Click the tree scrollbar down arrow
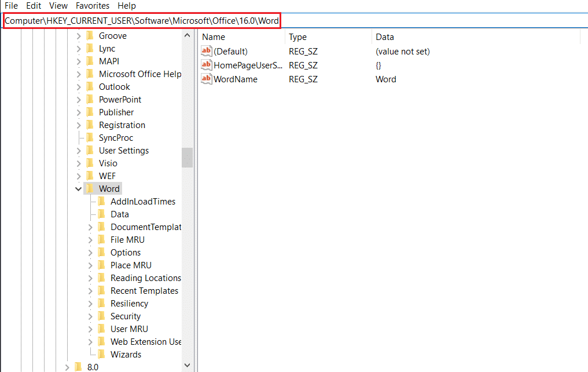This screenshot has width=588, height=372. 188,365
